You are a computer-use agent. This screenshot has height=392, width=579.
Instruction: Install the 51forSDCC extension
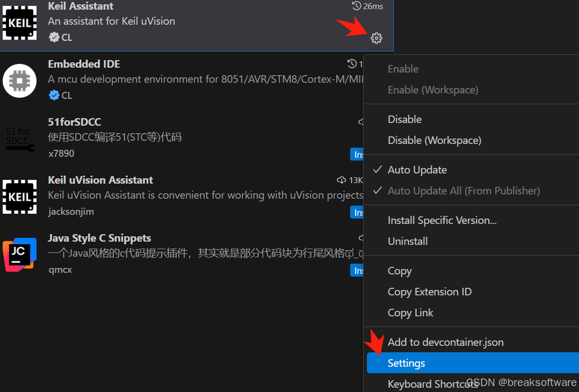coord(357,154)
